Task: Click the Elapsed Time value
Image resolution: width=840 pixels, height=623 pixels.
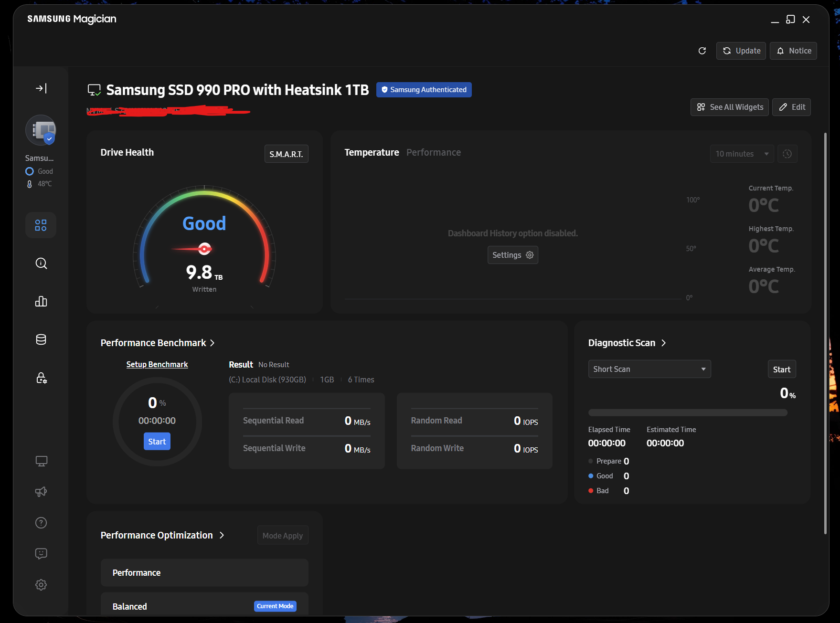Action: tap(606, 443)
